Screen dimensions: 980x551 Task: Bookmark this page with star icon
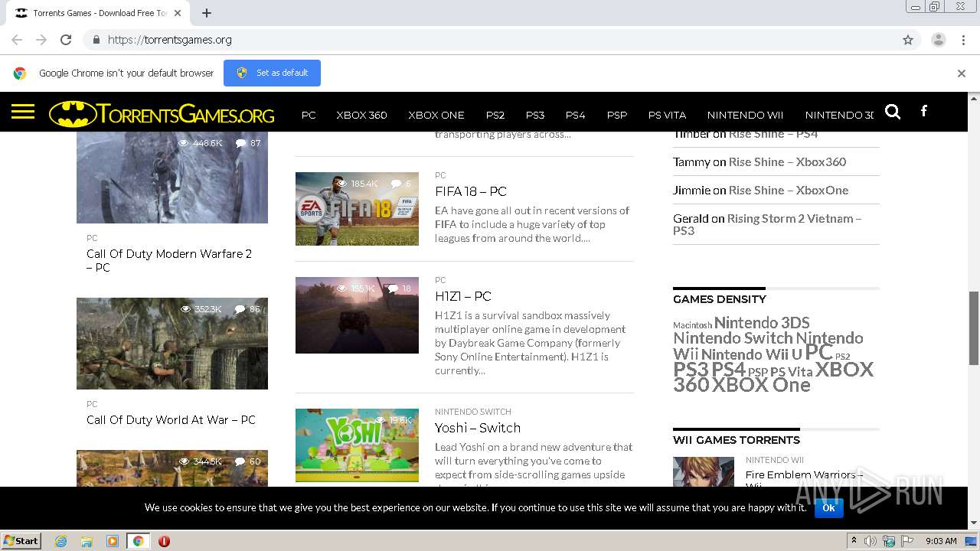coord(908,40)
